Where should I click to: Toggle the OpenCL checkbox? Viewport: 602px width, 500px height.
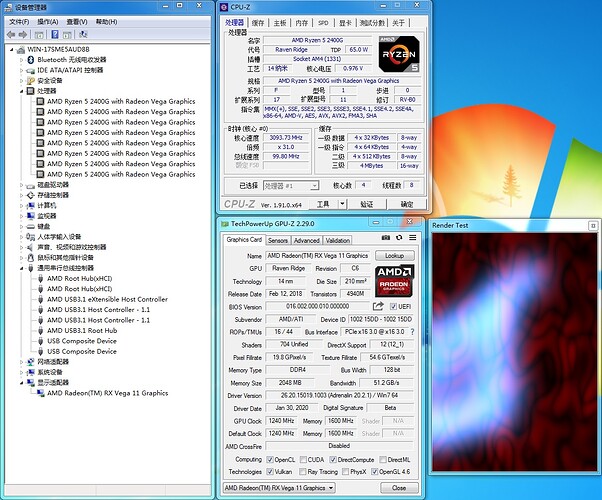click(x=270, y=460)
